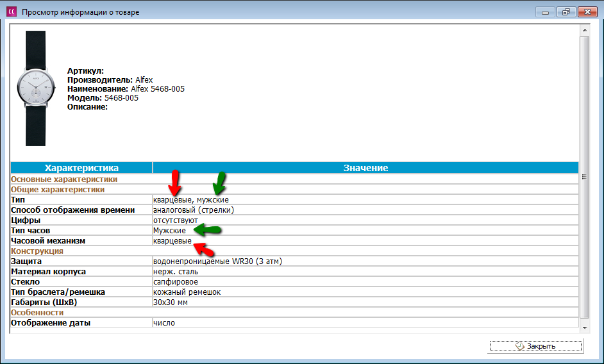
Task: Click the value 30x30 мм
Action: 171,302
